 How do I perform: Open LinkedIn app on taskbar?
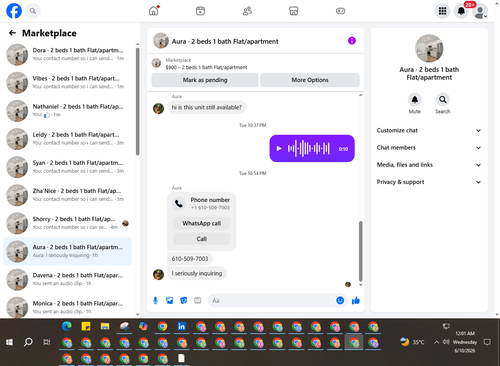tap(181, 326)
